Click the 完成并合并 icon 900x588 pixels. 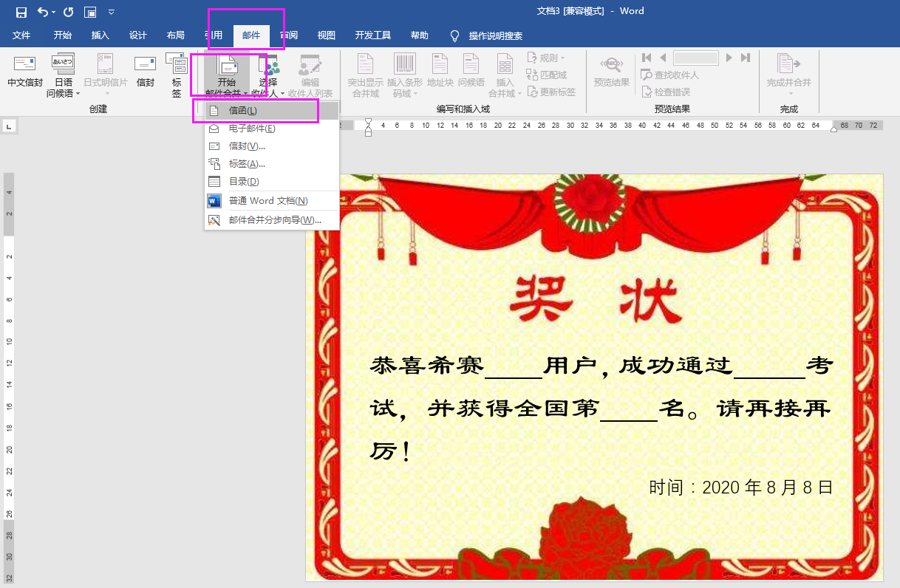789,74
